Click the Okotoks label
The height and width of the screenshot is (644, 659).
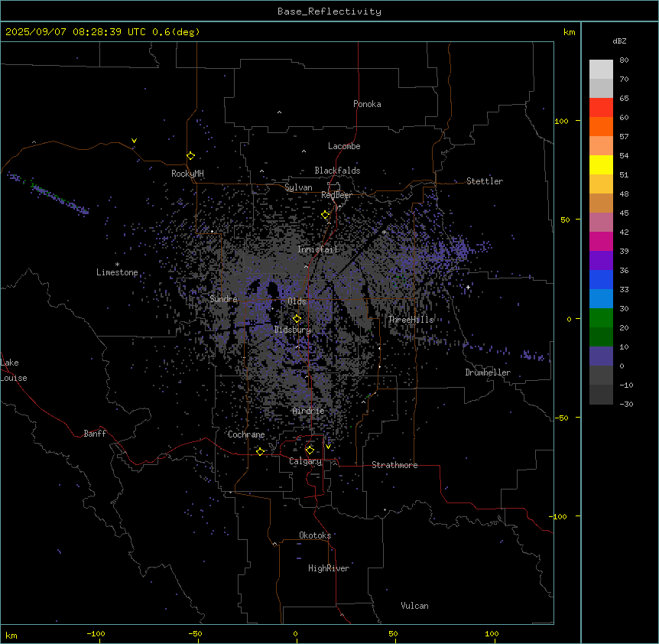[315, 535]
